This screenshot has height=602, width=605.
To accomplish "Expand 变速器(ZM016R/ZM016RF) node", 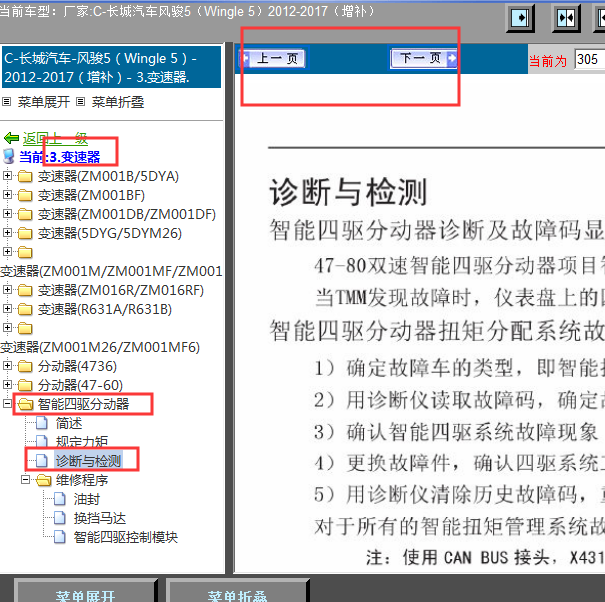I will pyautogui.click(x=7, y=289).
